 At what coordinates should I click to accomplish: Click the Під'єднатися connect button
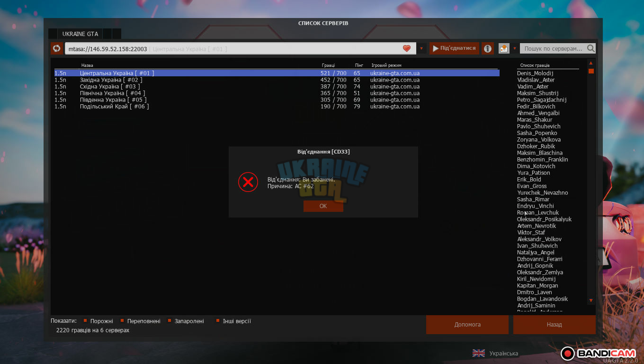click(x=454, y=48)
